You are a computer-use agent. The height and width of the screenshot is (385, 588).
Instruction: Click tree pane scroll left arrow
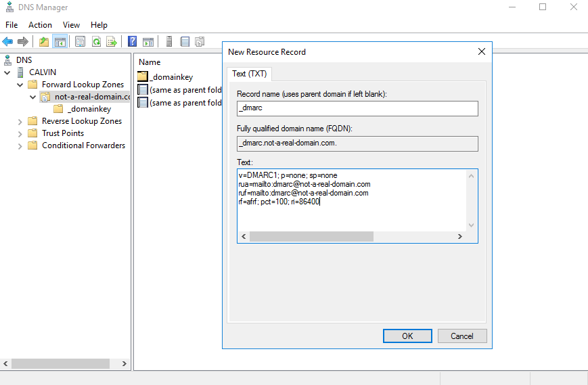point(5,363)
